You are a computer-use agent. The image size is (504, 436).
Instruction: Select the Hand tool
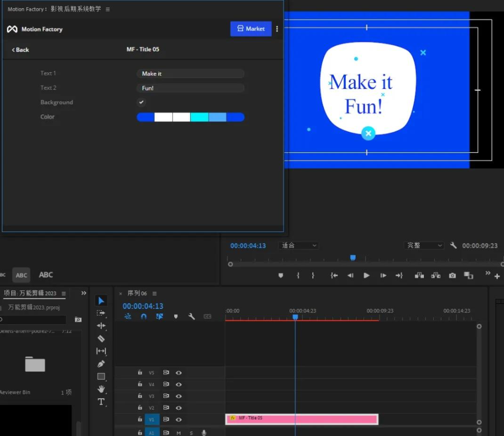[101, 389]
